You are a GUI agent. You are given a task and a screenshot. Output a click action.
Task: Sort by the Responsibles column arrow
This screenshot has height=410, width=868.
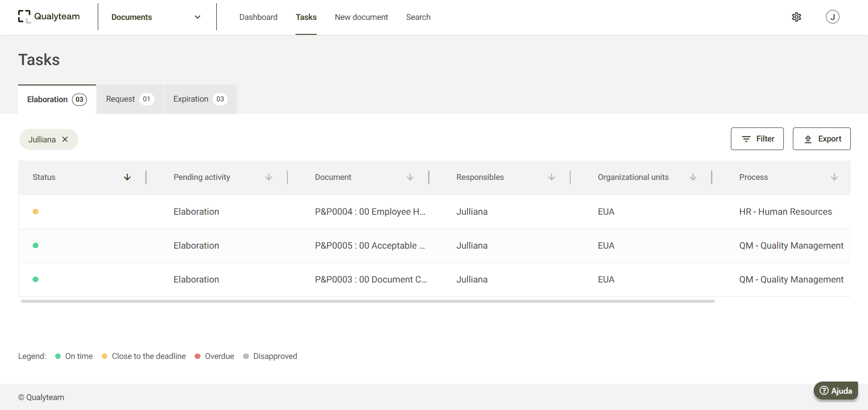click(552, 177)
